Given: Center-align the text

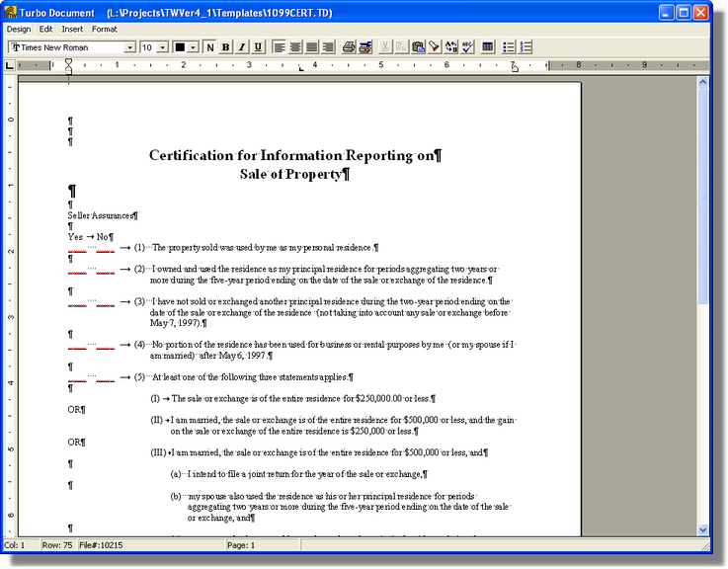Looking at the screenshot, I should (296, 47).
